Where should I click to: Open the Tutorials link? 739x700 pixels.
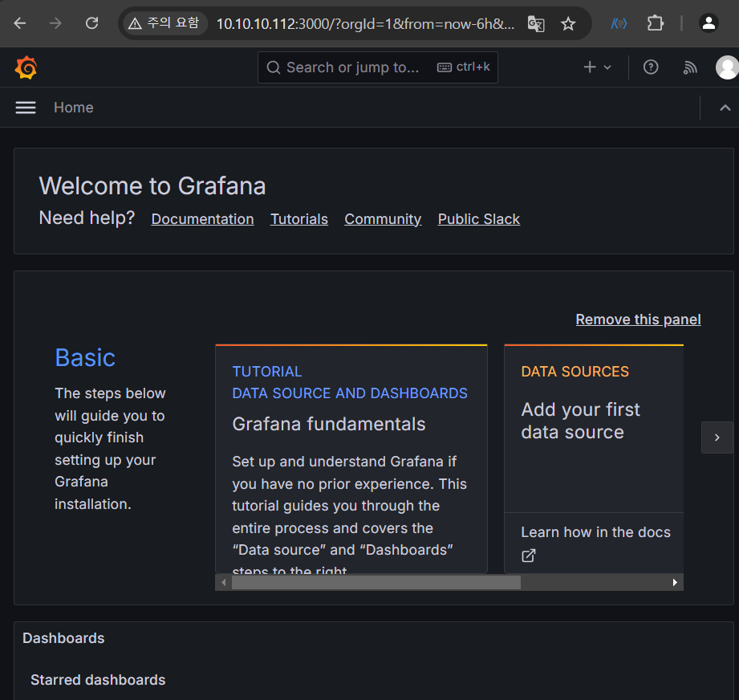coord(299,219)
